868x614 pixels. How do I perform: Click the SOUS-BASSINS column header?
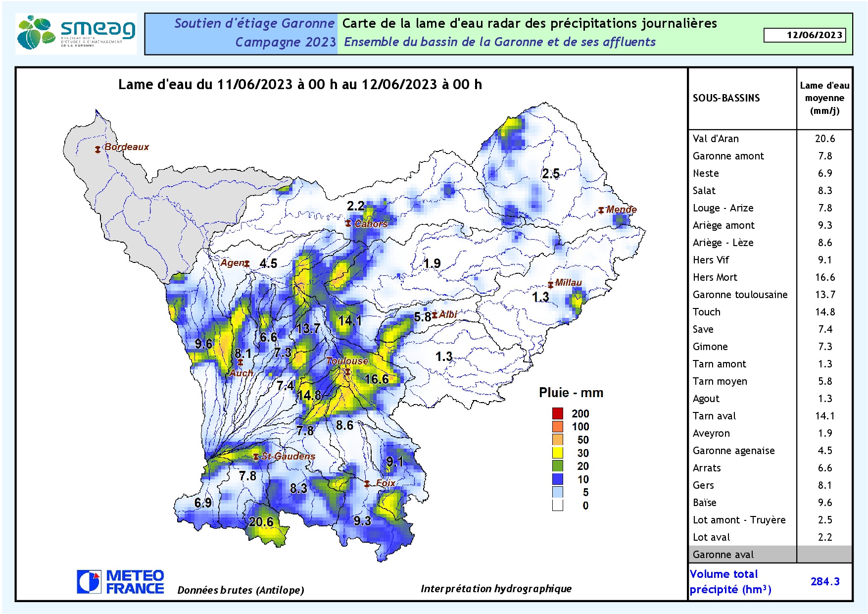point(726,98)
